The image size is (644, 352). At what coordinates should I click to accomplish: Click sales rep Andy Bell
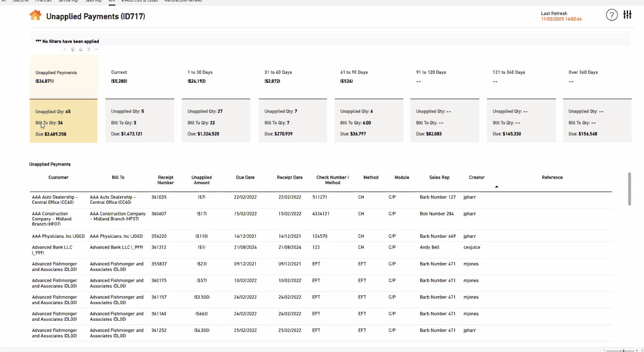click(x=430, y=247)
